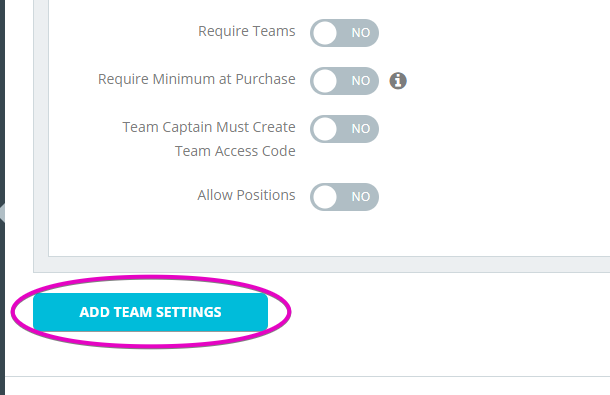Click white knob of Require Minimum switch

[x=325, y=81]
